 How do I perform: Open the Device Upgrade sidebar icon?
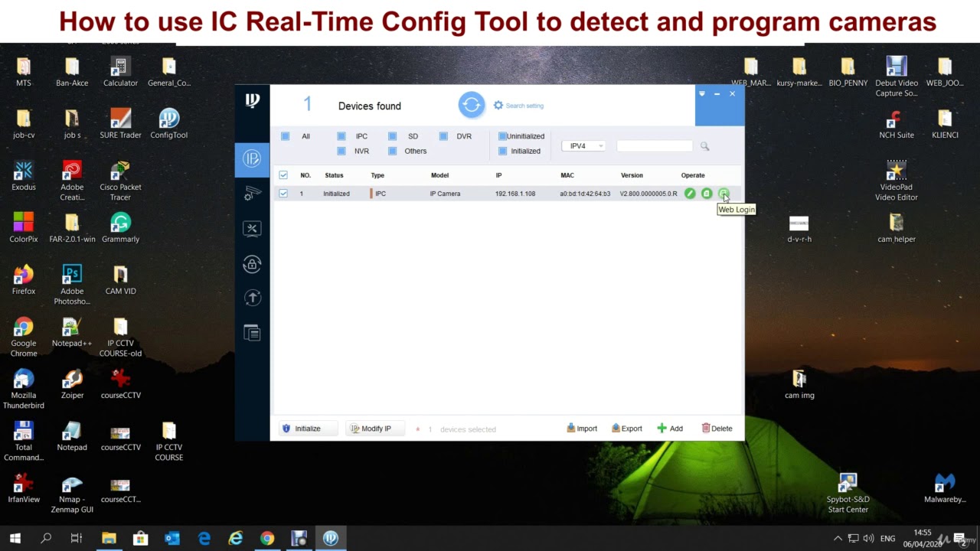coord(252,298)
